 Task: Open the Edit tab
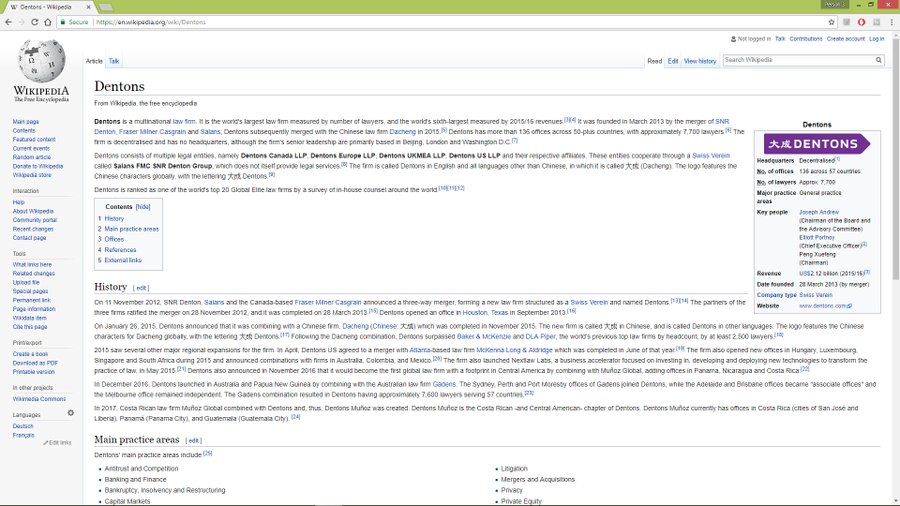coord(673,61)
